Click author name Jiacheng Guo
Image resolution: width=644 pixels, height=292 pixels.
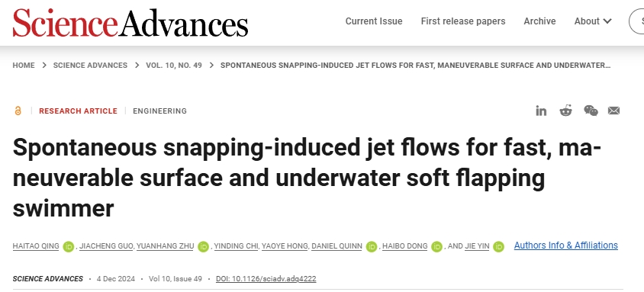click(x=106, y=246)
